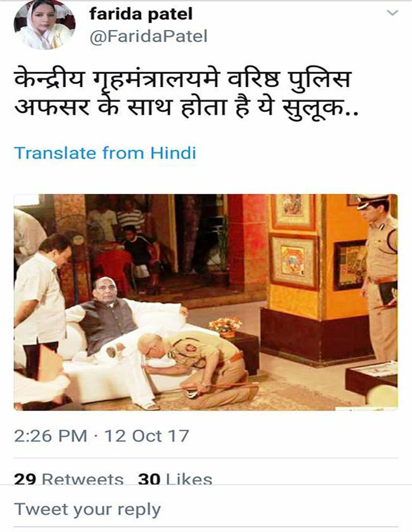View the "29 Retweets" list
The height and width of the screenshot is (532, 412).
(68, 479)
